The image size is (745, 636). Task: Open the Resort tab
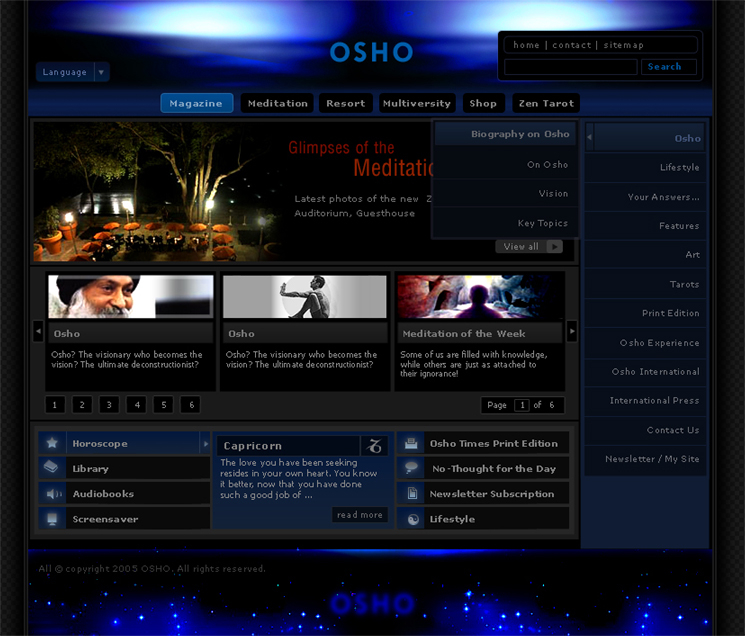click(x=345, y=103)
